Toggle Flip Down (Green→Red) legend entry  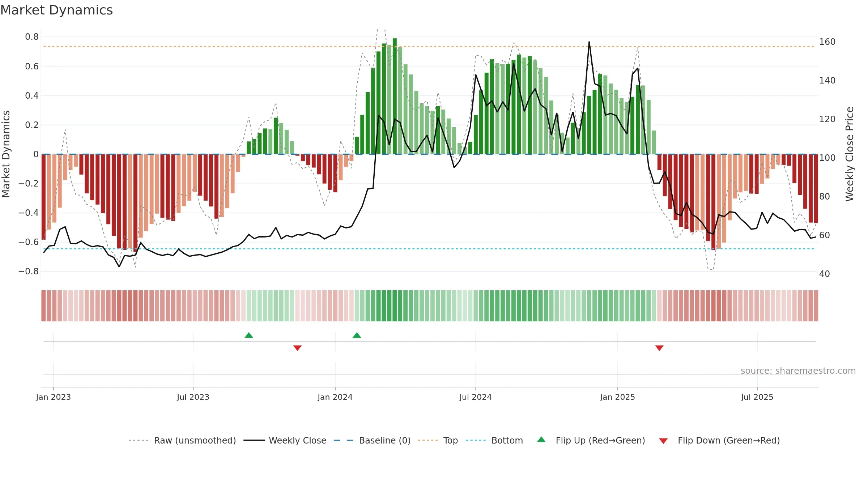719,440
